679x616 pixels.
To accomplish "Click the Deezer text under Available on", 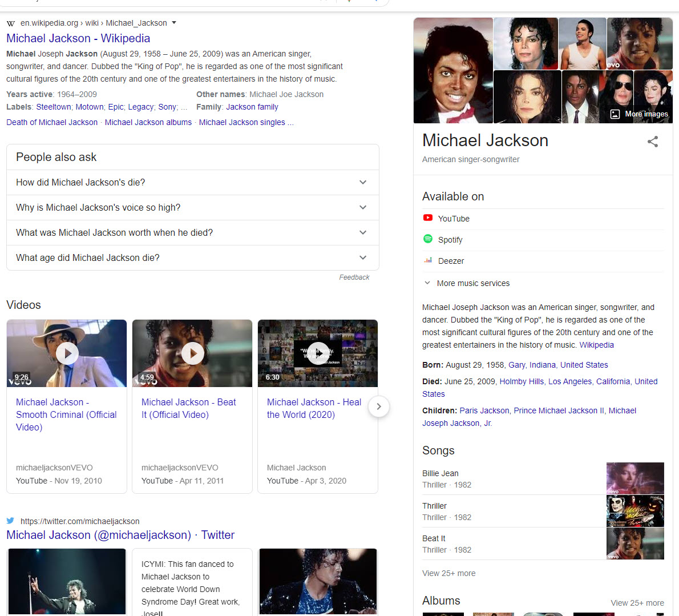I will 451,261.
